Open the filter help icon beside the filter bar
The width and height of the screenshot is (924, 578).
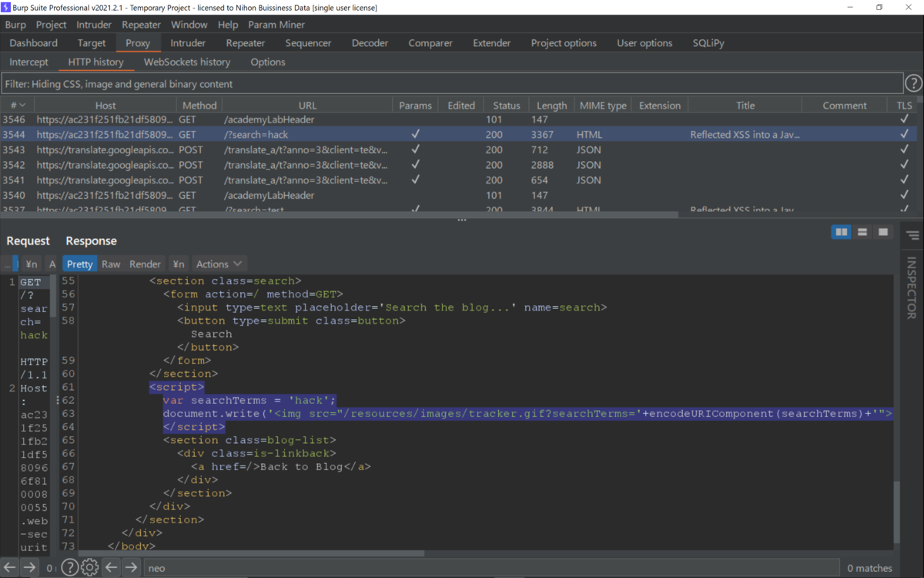click(914, 82)
